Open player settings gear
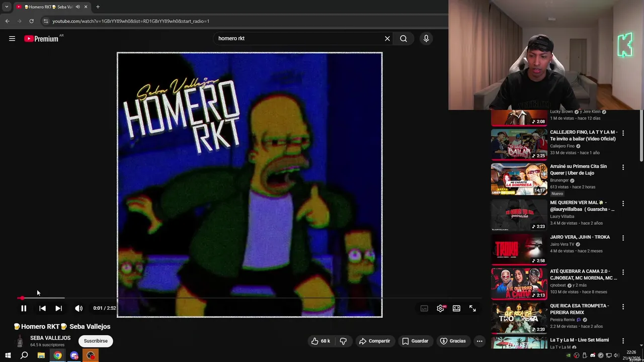644x362 pixels. point(440,308)
